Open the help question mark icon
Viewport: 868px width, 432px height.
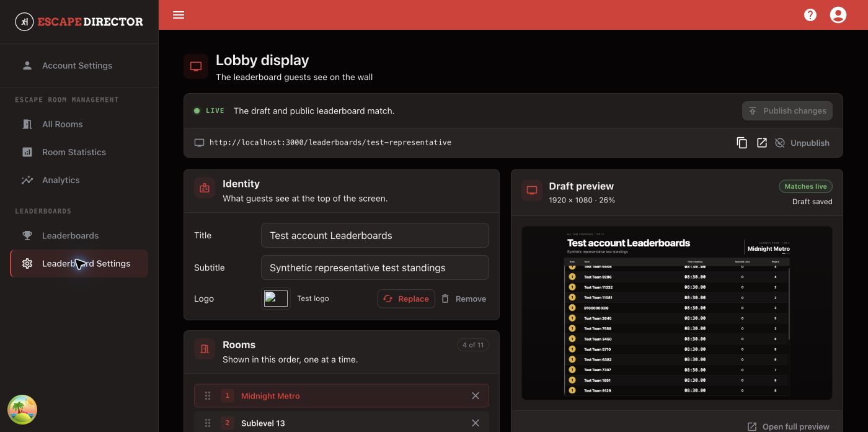810,15
